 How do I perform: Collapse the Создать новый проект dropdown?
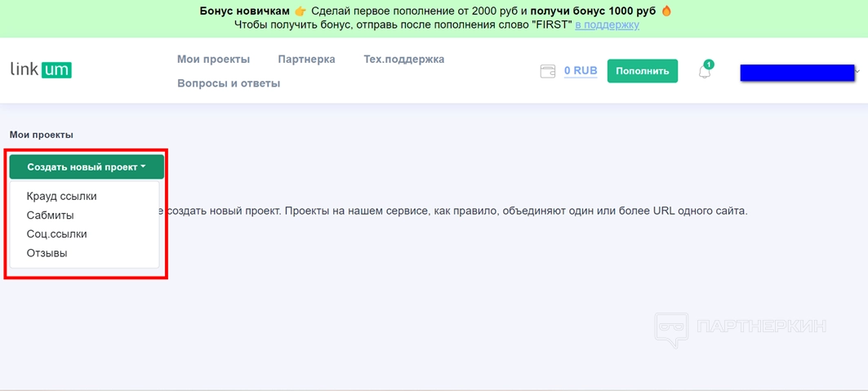(87, 167)
